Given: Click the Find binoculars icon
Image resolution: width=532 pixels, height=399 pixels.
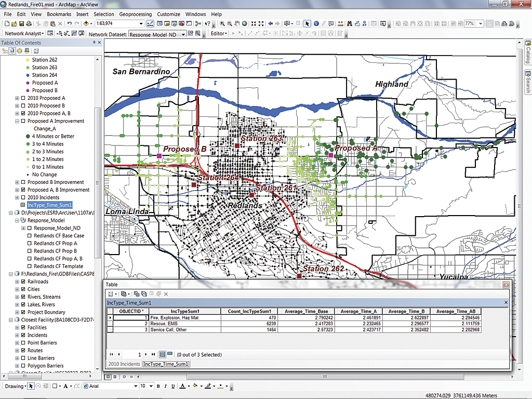Looking at the screenshot, I should 350,23.
